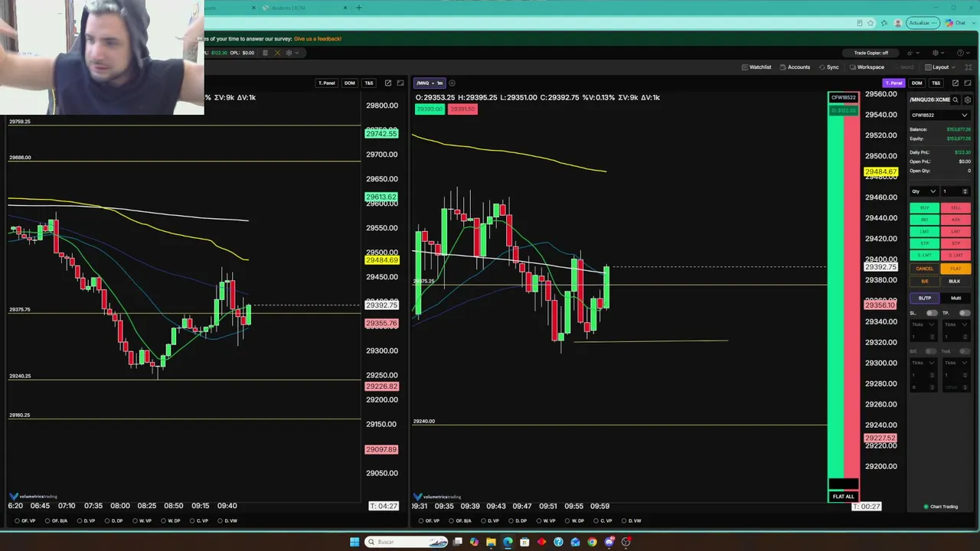This screenshot has height=551, width=980.
Task: Select the DOM tab on right chart
Action: click(x=916, y=83)
